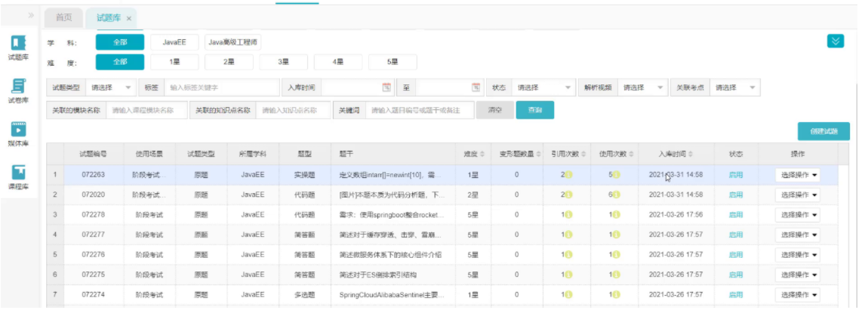Filter difficulty by 3星
Image resolution: width=868 pixels, height=313 pixels.
[284, 62]
